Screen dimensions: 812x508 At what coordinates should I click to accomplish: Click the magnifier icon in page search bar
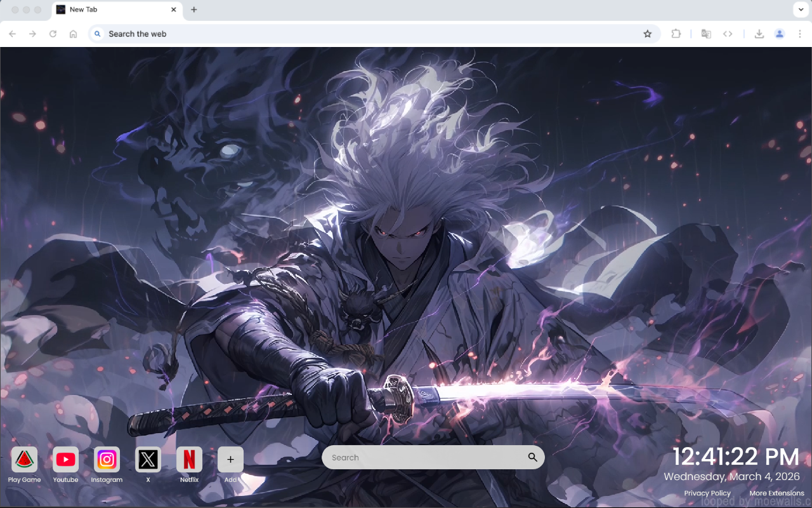pos(532,457)
